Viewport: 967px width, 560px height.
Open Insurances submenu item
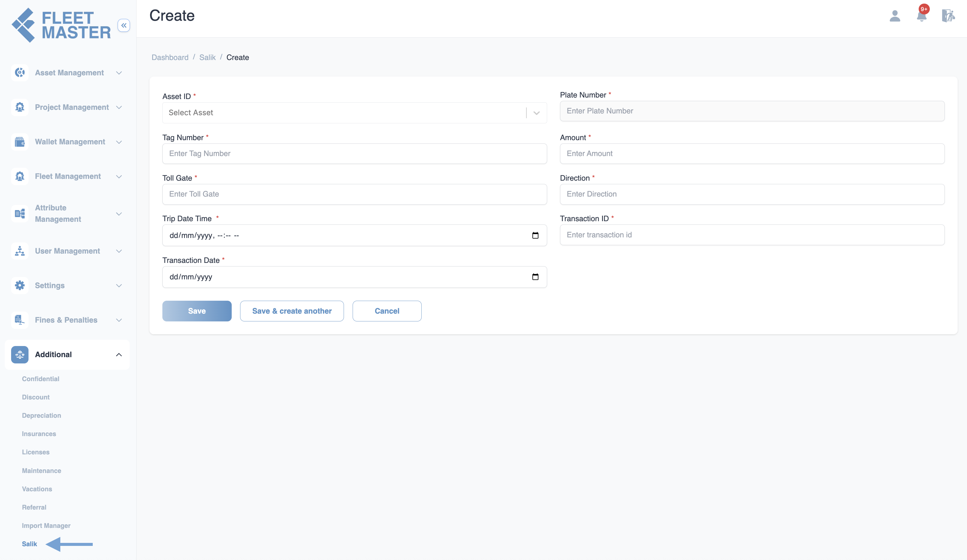(39, 434)
